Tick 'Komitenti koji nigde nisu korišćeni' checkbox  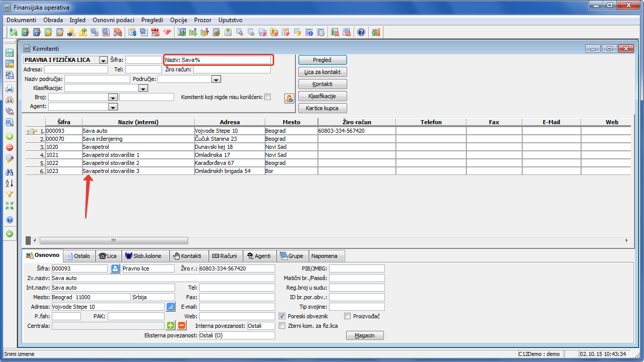pos(268,97)
